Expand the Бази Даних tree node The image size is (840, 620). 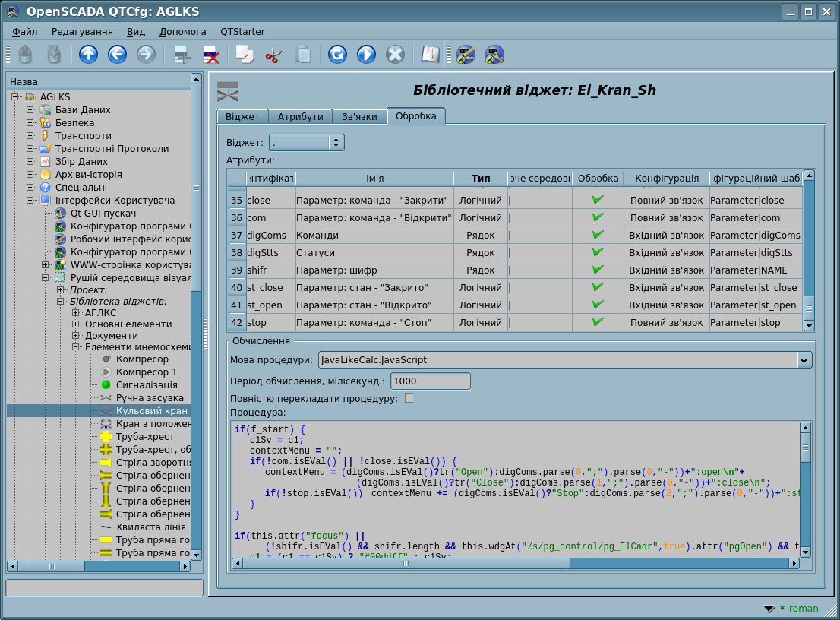tap(30, 110)
